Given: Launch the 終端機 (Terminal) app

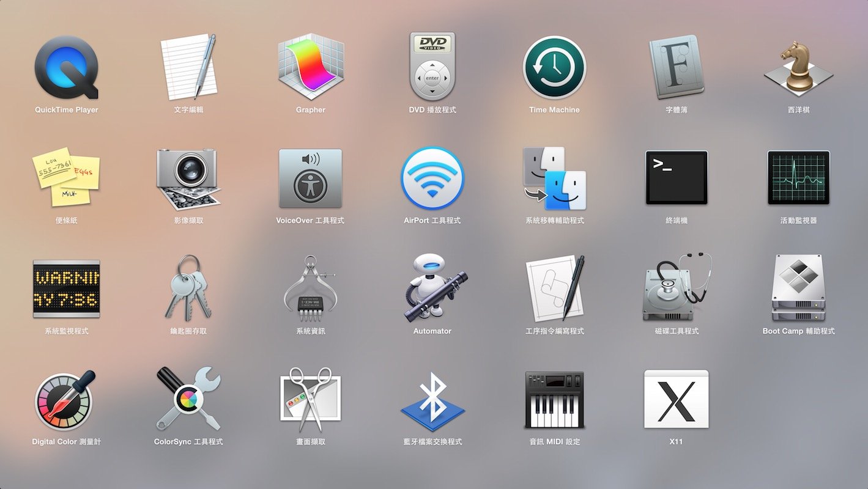Looking at the screenshot, I should 677,178.
